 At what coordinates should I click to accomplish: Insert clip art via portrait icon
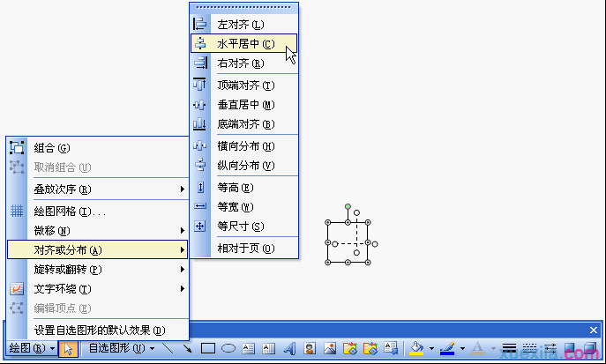(x=310, y=348)
